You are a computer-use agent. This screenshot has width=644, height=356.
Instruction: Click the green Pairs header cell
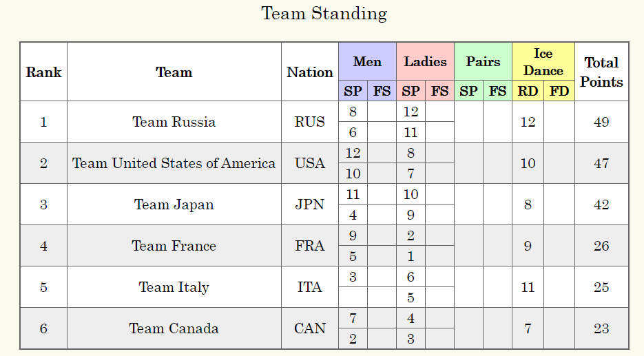pos(483,62)
